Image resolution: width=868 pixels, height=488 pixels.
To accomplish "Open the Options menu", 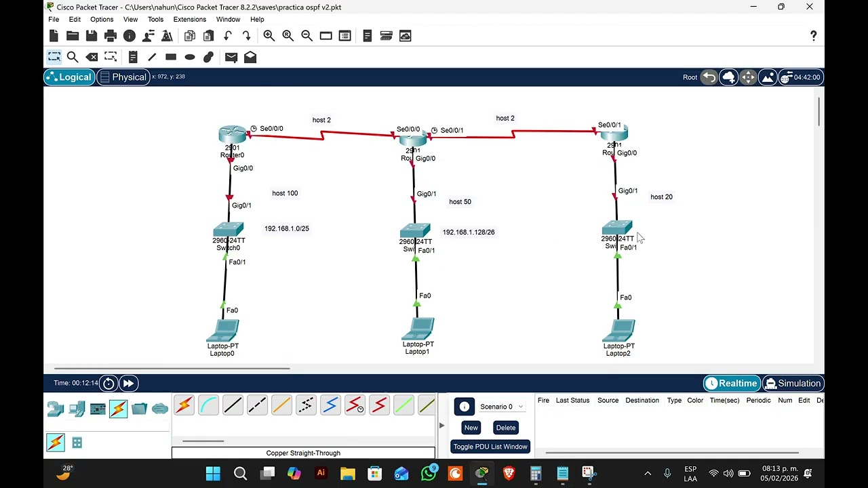I will (102, 20).
